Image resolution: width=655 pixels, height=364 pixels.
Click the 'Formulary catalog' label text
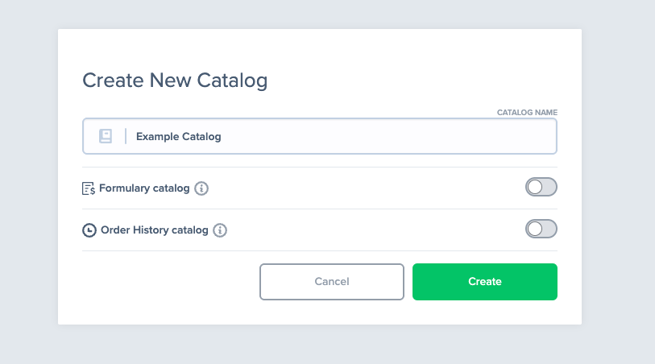coord(144,188)
